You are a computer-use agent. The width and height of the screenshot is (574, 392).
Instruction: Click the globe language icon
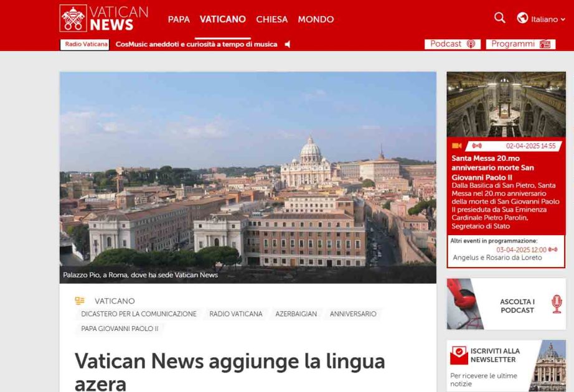click(522, 17)
